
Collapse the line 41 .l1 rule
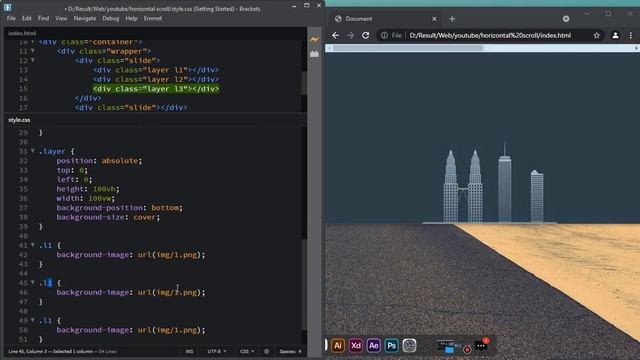tap(33, 245)
